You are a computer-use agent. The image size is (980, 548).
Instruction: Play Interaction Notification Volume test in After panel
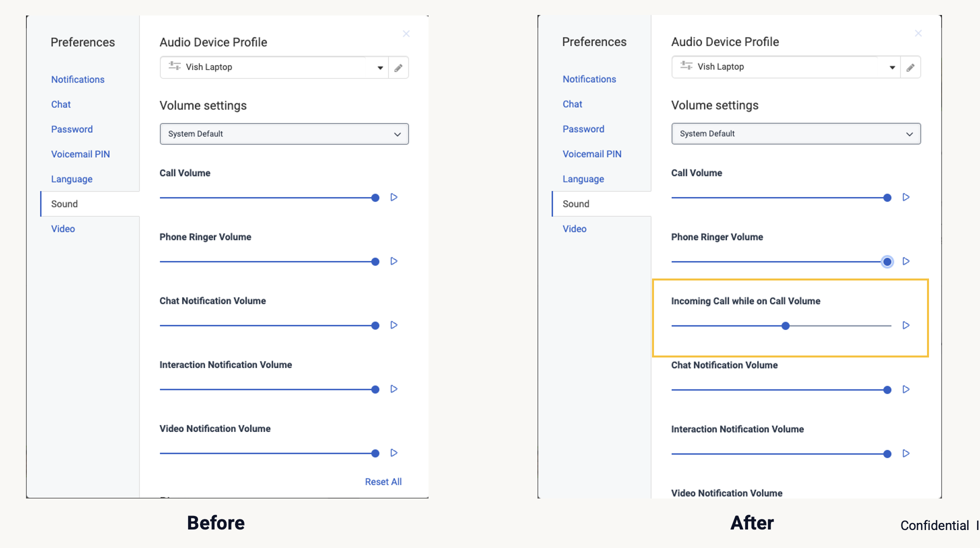tap(906, 453)
